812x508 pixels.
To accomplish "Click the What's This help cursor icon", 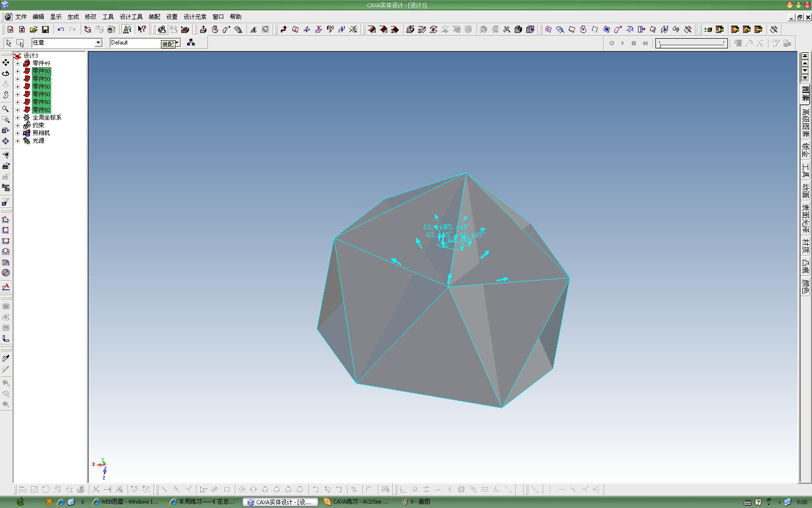I will [142, 30].
